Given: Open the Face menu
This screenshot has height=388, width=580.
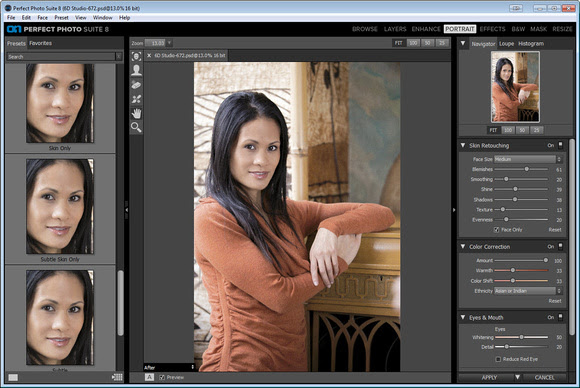Looking at the screenshot, I should tap(43, 17).
